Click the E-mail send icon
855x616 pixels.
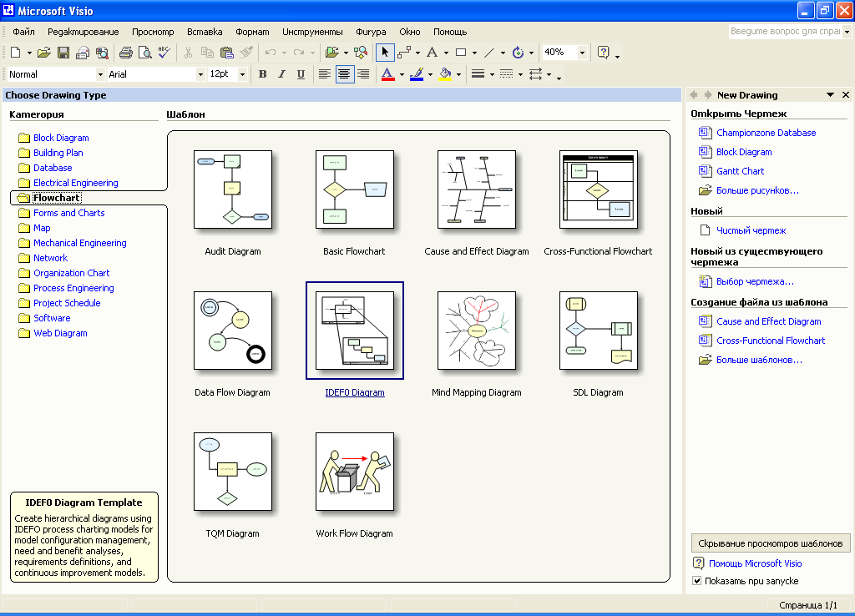[83, 53]
